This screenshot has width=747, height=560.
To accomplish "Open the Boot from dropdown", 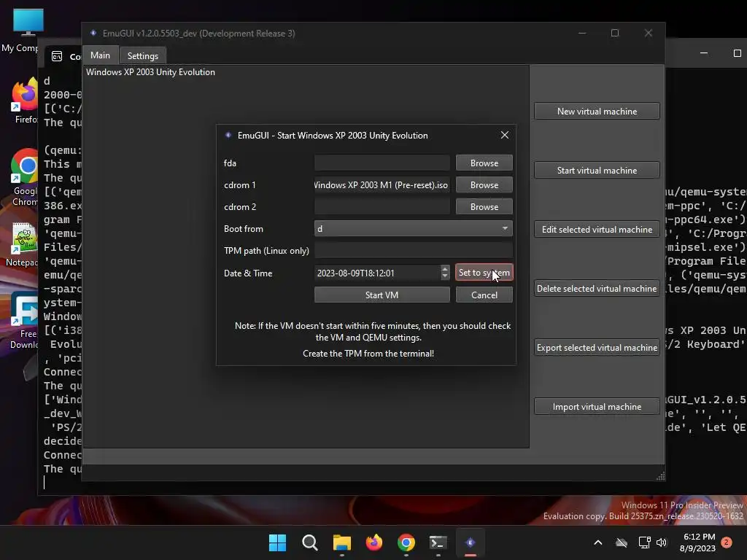I will (x=413, y=228).
